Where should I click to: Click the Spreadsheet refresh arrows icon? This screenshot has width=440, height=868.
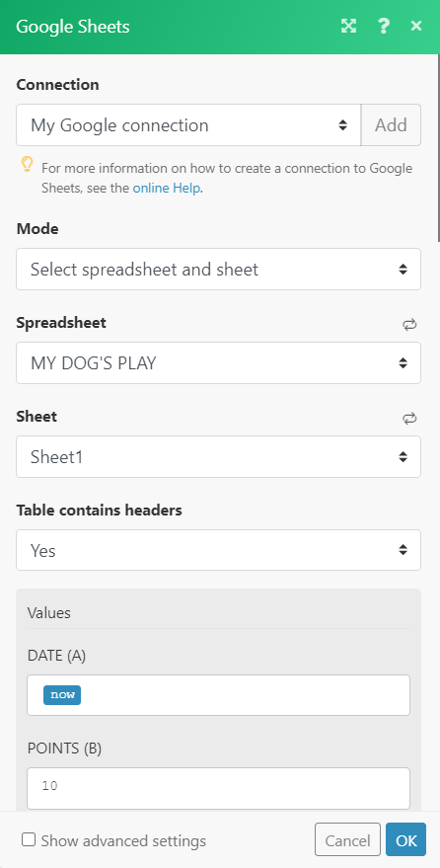[409, 325]
